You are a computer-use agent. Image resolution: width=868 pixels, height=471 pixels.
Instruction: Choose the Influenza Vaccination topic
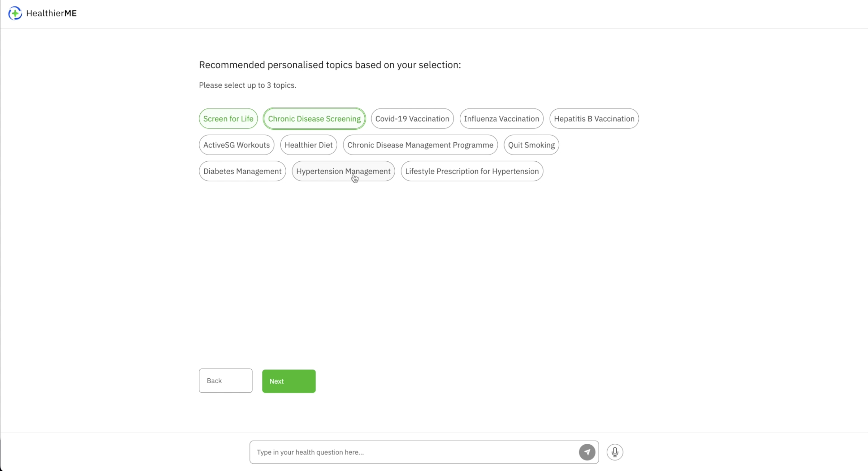[x=501, y=119]
